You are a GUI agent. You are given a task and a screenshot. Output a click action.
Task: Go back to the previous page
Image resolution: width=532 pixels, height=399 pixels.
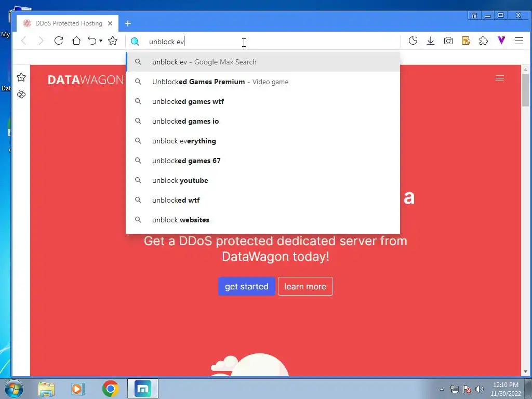[23, 41]
